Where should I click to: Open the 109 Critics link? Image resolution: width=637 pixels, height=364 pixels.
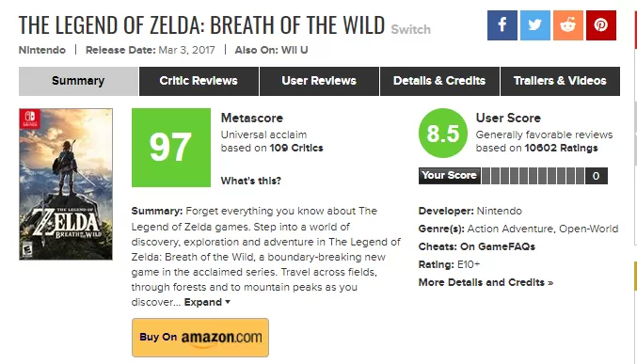tap(296, 148)
